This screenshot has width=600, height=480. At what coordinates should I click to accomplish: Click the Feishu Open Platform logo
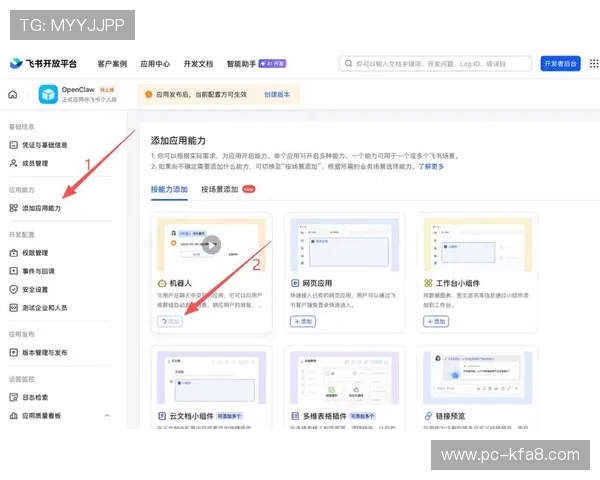pos(43,63)
